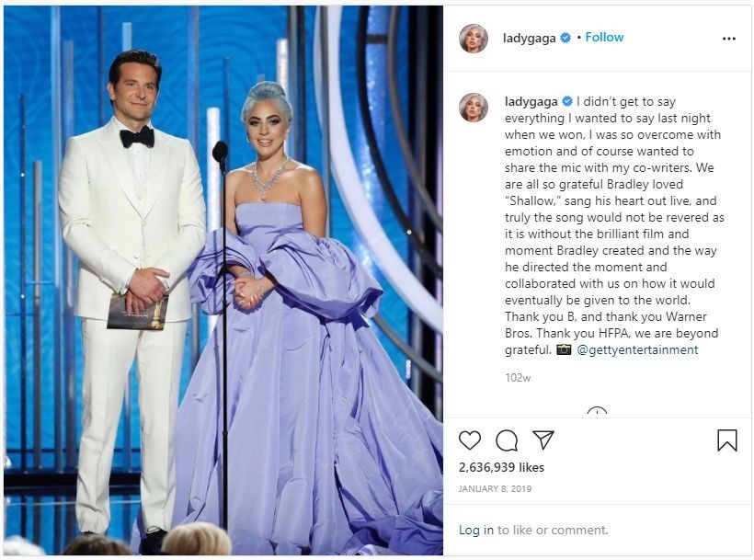Viewport: 754px width, 560px height.
Task: Click the camera emoji in caption
Action: (x=564, y=349)
